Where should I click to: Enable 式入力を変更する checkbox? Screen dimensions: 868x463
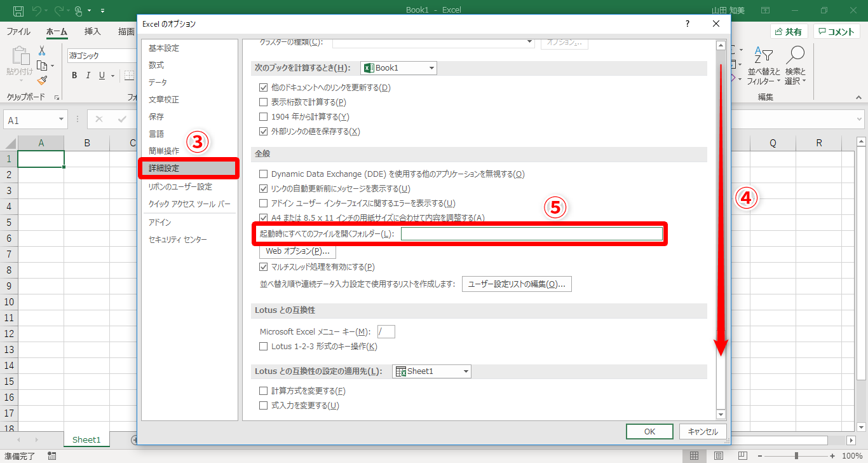[x=264, y=406]
